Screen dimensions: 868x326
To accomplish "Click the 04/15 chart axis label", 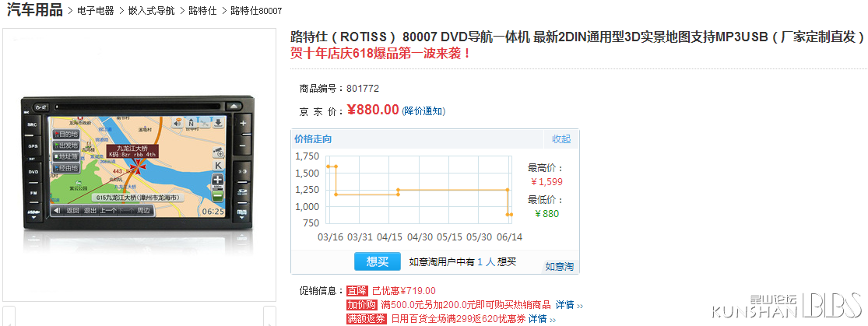I will (390, 237).
